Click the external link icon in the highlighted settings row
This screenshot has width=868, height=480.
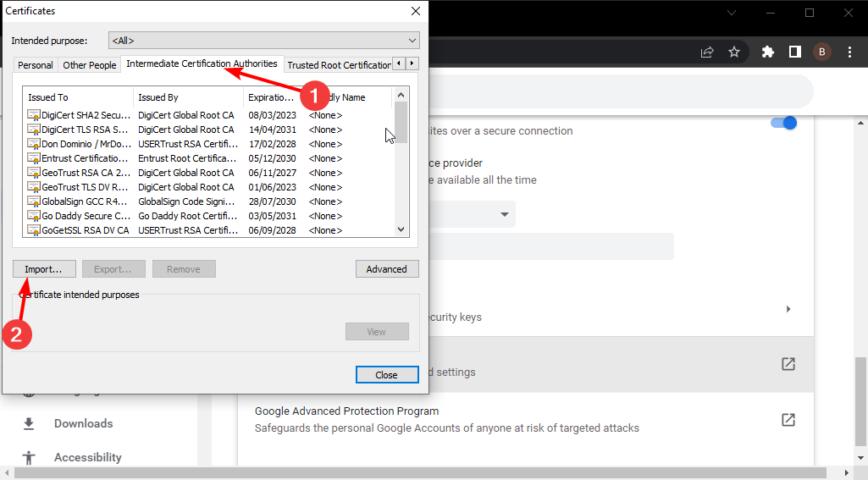click(788, 364)
